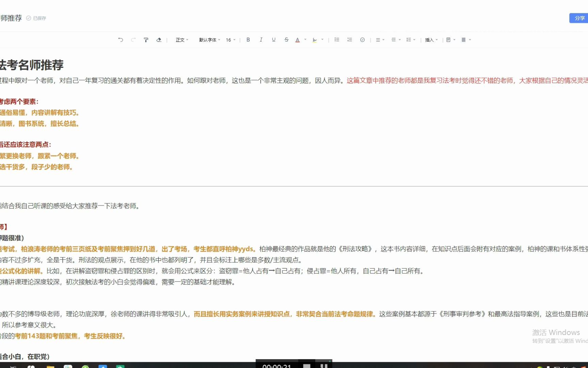Activate the format painter tool
588x368 pixels.
click(x=146, y=40)
